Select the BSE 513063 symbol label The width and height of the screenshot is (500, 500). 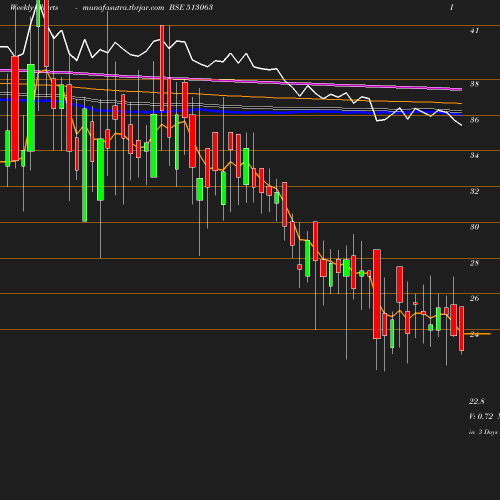pyautogui.click(x=191, y=7)
